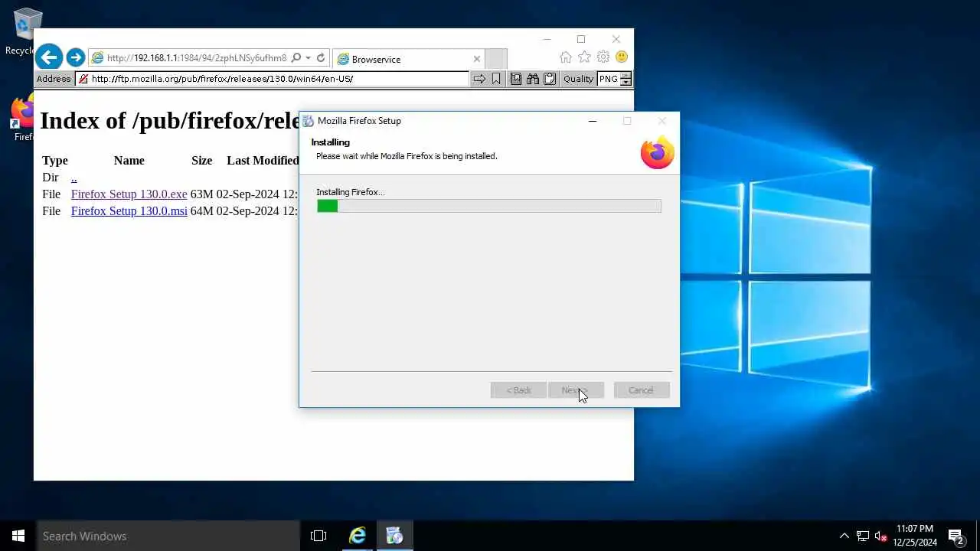Go back with the IE back arrow

click(49, 57)
